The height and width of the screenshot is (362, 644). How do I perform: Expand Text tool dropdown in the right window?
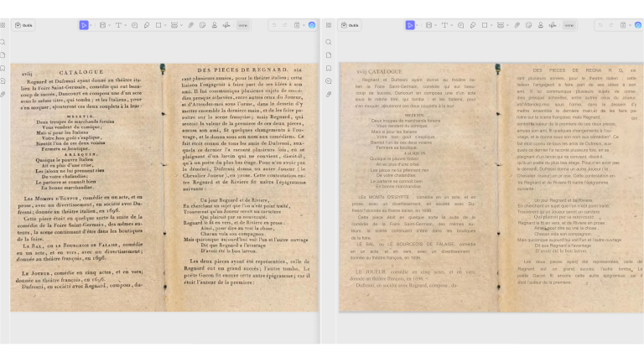pos(451,25)
